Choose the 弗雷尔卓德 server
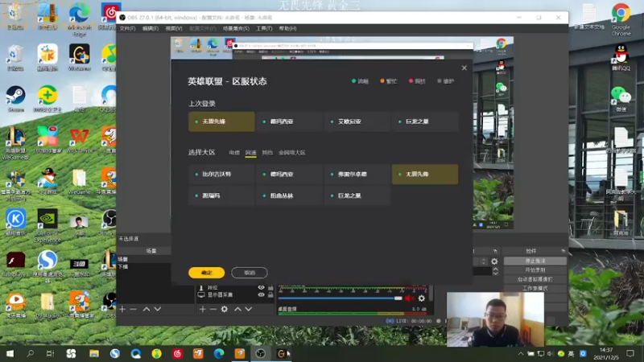The height and width of the screenshot is (362, 644). coord(357,174)
